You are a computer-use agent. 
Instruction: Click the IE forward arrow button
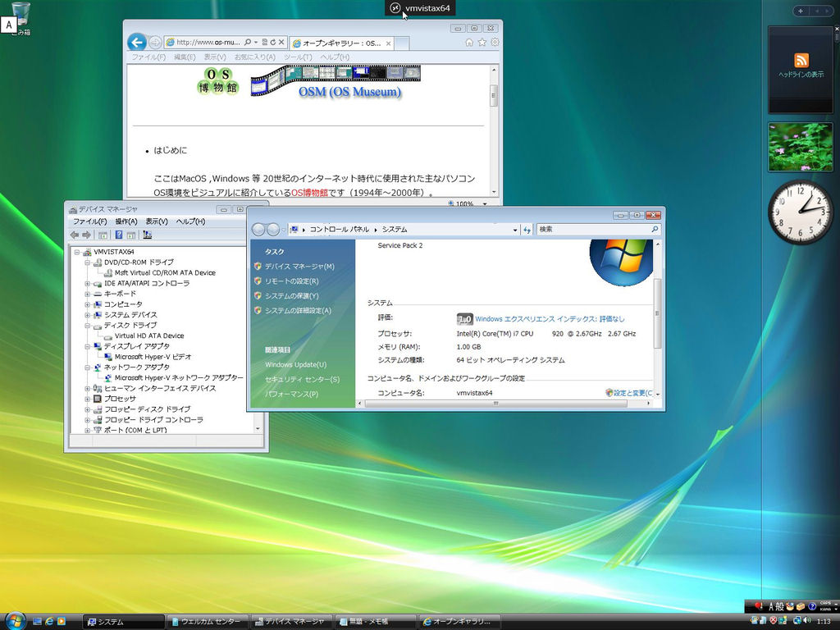[x=155, y=43]
